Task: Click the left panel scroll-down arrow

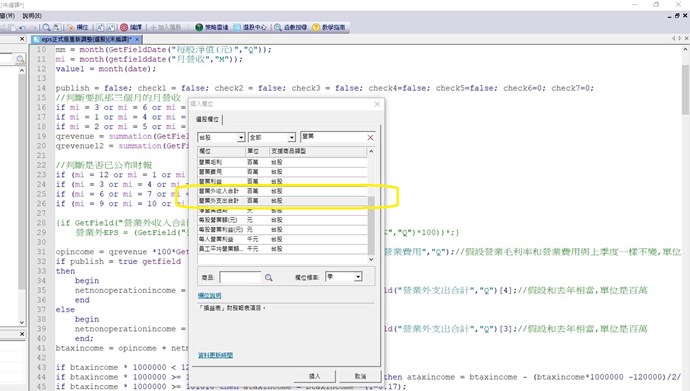Action: (22, 322)
